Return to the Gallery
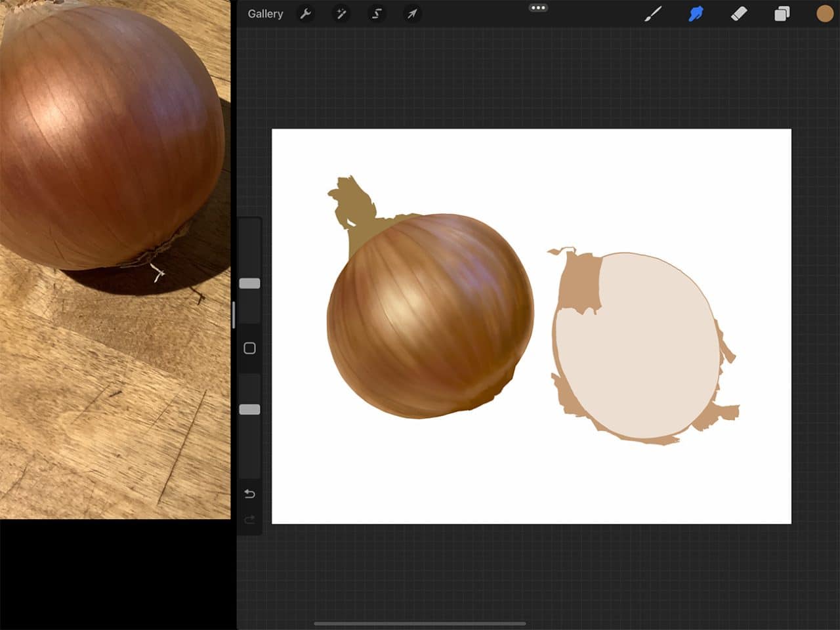Image resolution: width=840 pixels, height=630 pixels. coord(264,13)
